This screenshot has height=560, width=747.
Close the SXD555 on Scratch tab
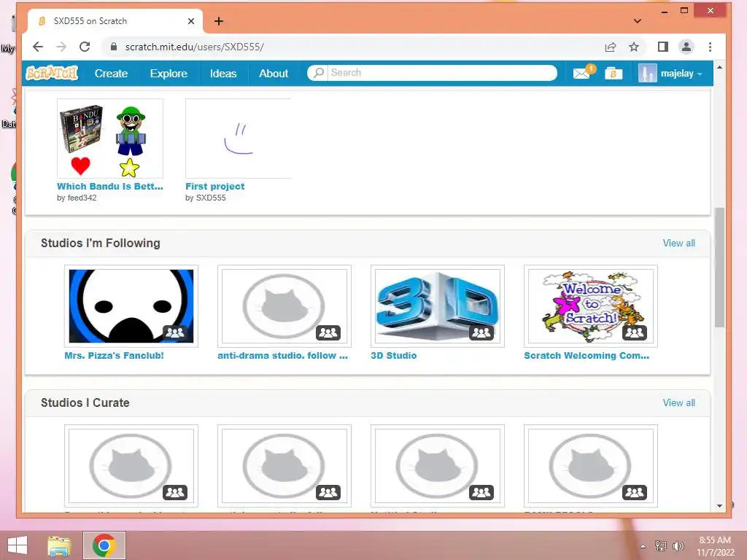[x=191, y=21]
